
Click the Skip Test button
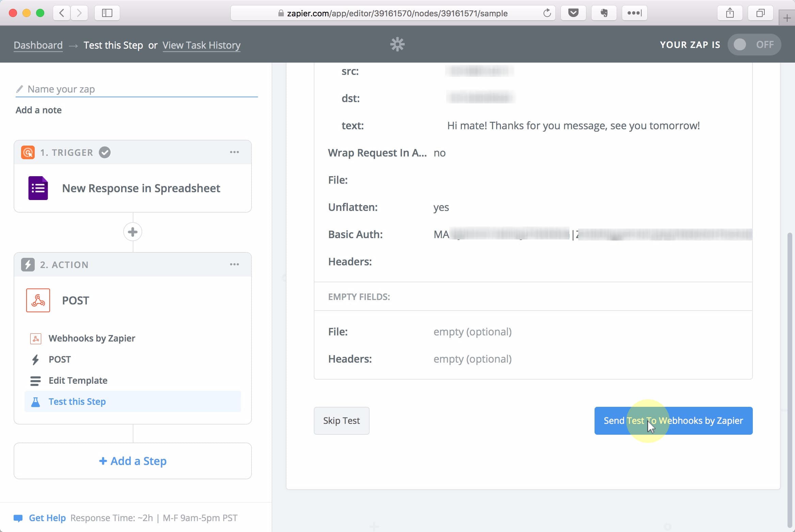pyautogui.click(x=341, y=420)
